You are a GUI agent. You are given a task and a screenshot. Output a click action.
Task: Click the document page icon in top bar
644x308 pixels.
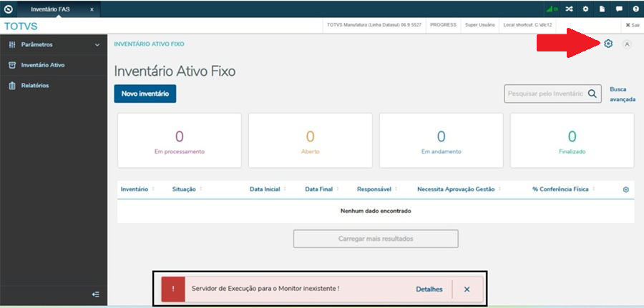[602, 9]
